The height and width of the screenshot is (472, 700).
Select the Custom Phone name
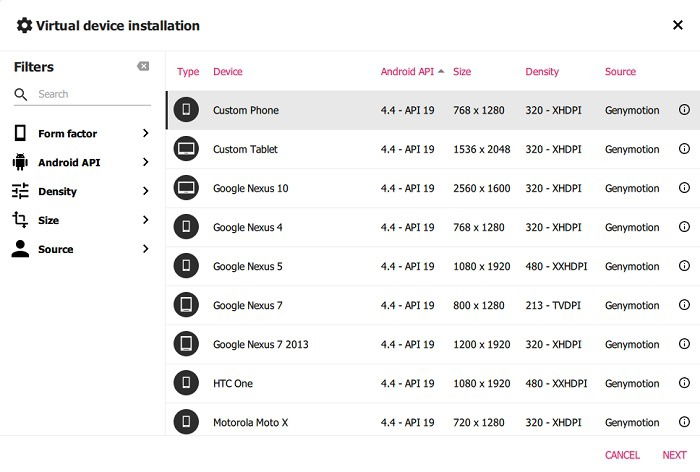(x=246, y=110)
